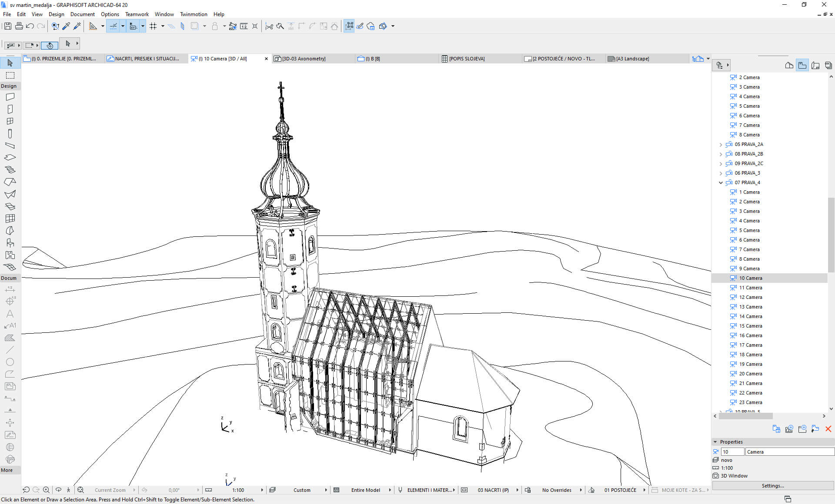Expand the 05 PRAVA_2A folder
Image resolution: width=835 pixels, height=504 pixels.
click(721, 145)
